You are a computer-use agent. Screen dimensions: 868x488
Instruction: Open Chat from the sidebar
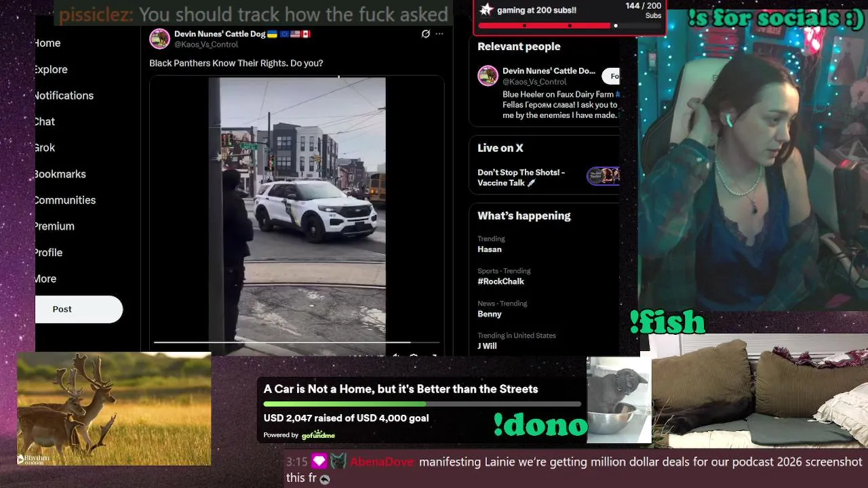point(45,121)
